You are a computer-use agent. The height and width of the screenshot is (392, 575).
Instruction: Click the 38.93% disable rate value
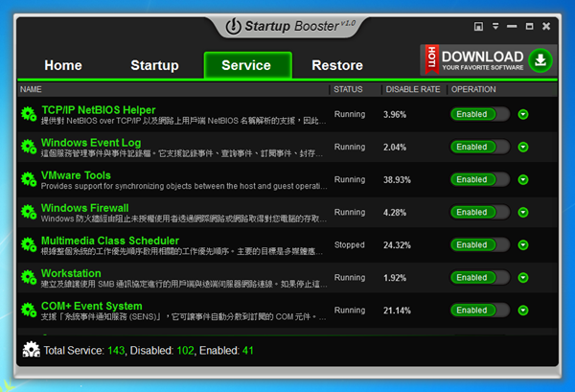(x=397, y=179)
